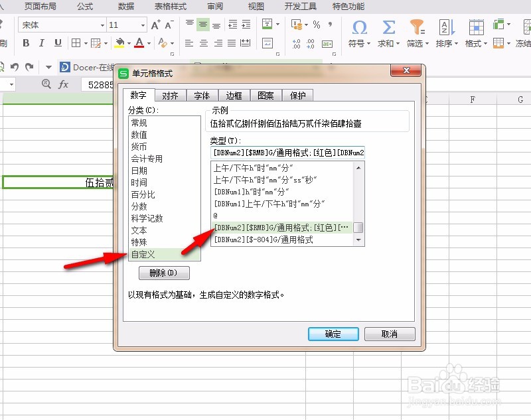Click the 确定 button to confirm
This screenshot has height=420, width=531.
(333, 334)
